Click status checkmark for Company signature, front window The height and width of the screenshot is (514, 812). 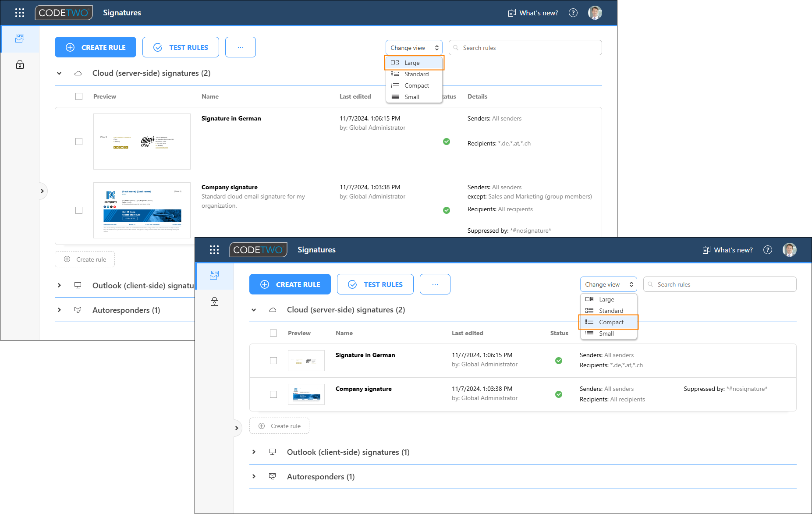coord(559,394)
